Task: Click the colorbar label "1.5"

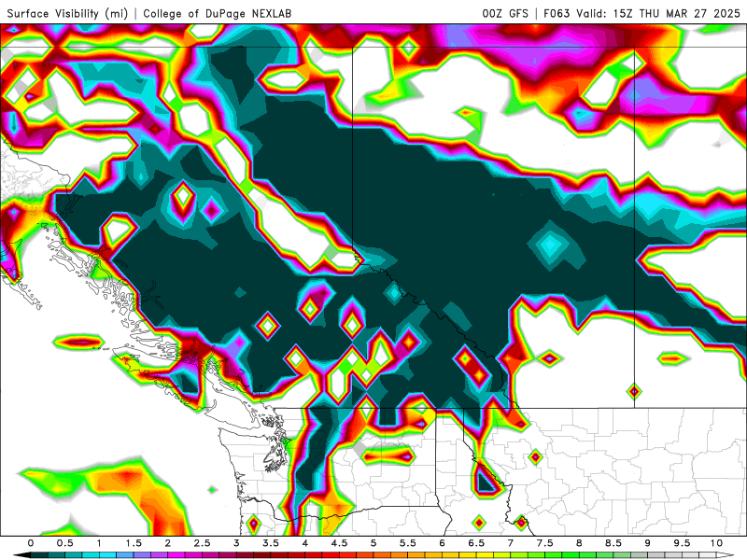Action: pyautogui.click(x=134, y=543)
